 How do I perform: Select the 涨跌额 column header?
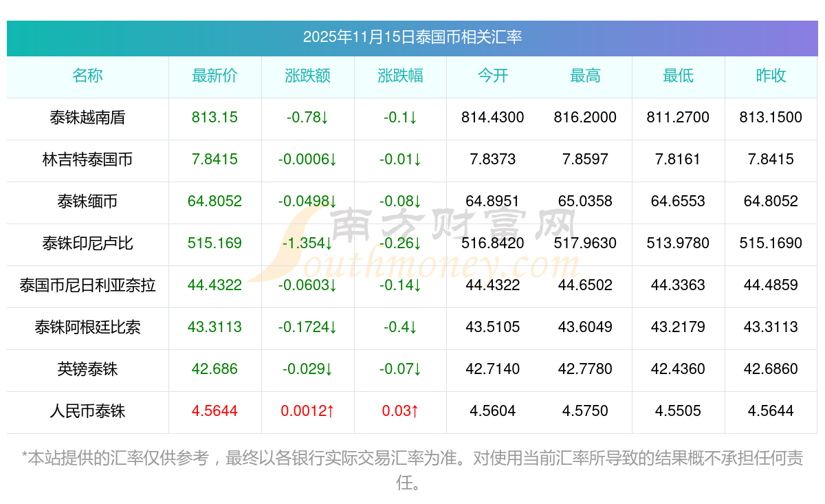(307, 76)
